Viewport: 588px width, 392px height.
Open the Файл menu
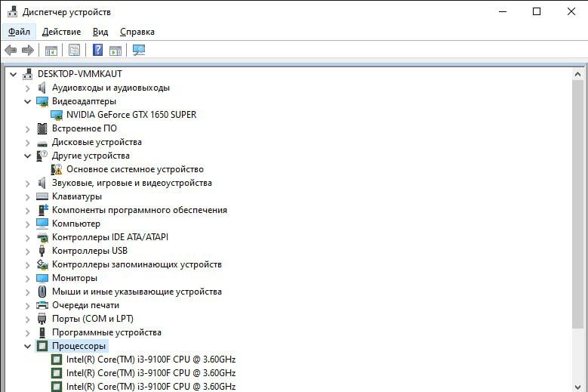[19, 32]
